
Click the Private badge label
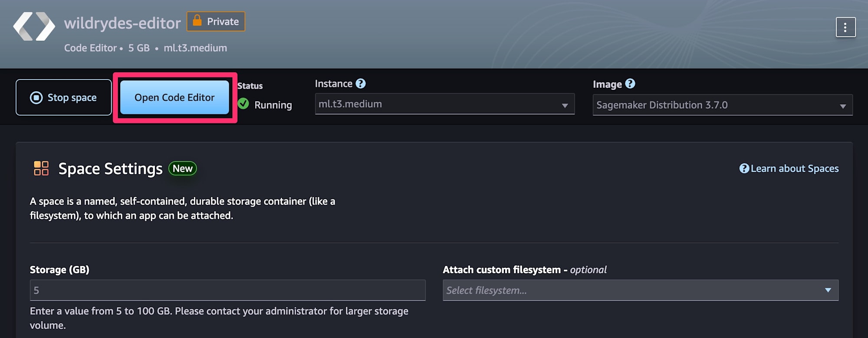click(x=223, y=22)
